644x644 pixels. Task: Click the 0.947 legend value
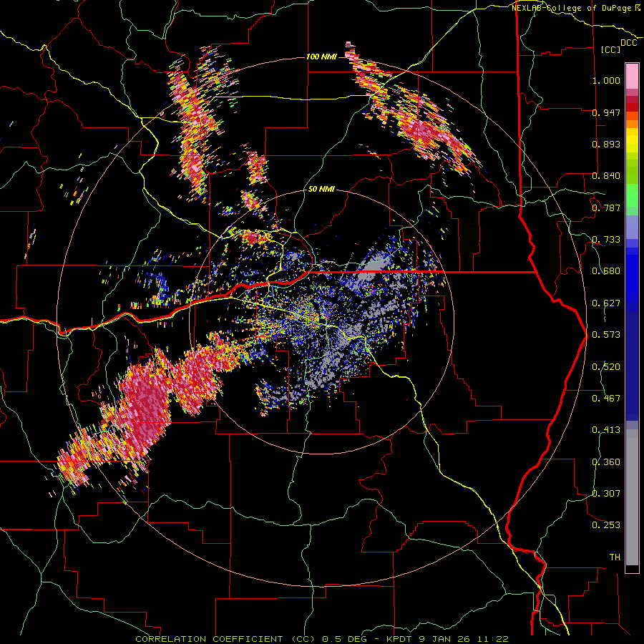pyautogui.click(x=606, y=112)
